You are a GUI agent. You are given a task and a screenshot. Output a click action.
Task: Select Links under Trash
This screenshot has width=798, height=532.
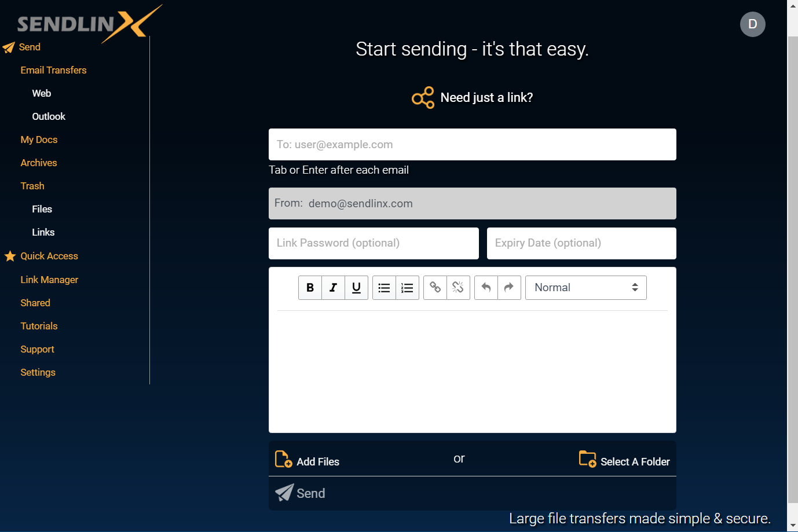click(x=43, y=233)
